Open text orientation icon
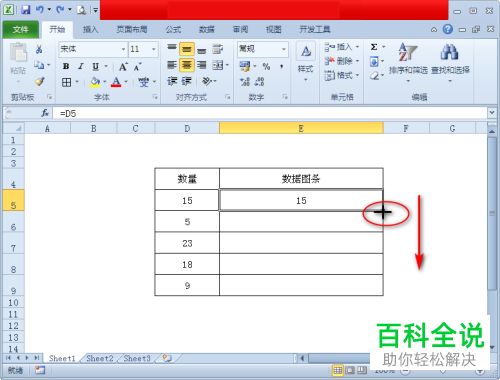Viewport: 500px width, 380px height. (207, 81)
